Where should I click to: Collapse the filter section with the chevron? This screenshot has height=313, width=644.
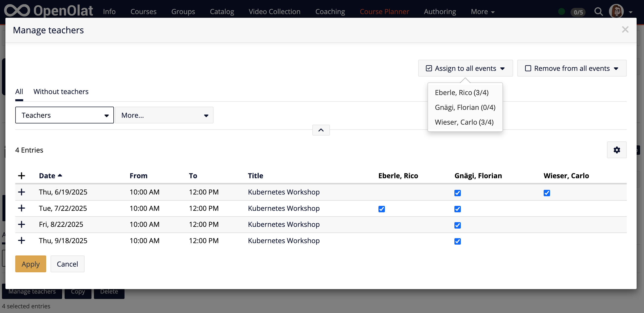[x=321, y=130]
